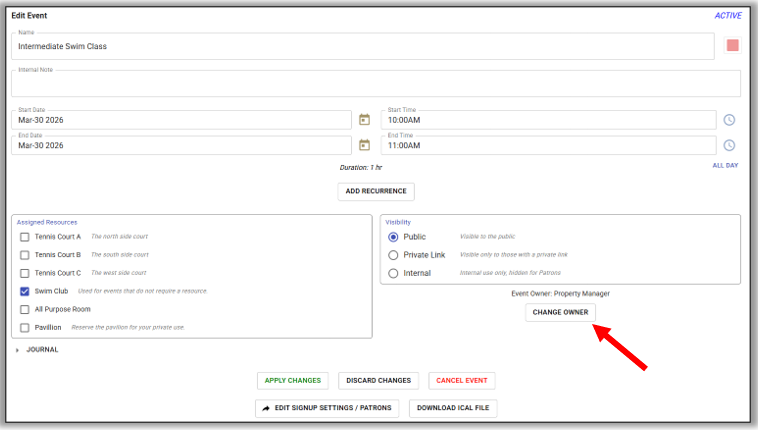Viewport: 758px width, 430px height.
Task: Check the Tennis Court A checkbox
Action: point(25,237)
